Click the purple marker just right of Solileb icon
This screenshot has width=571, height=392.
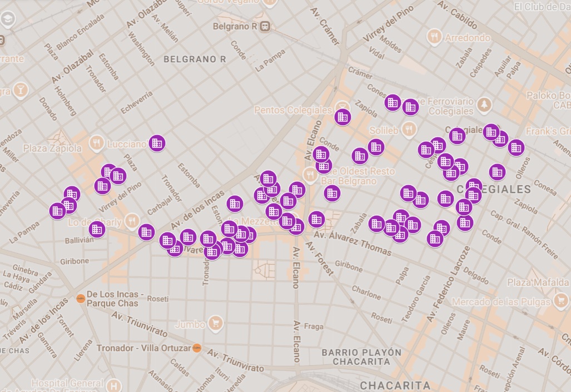point(426,150)
